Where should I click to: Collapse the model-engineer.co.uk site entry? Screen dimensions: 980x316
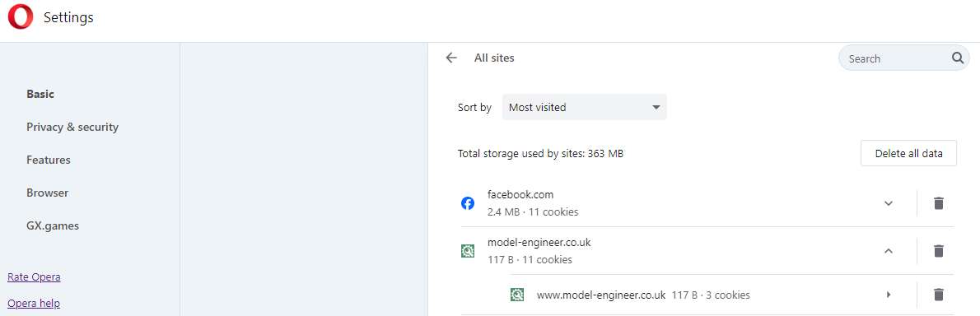click(888, 251)
